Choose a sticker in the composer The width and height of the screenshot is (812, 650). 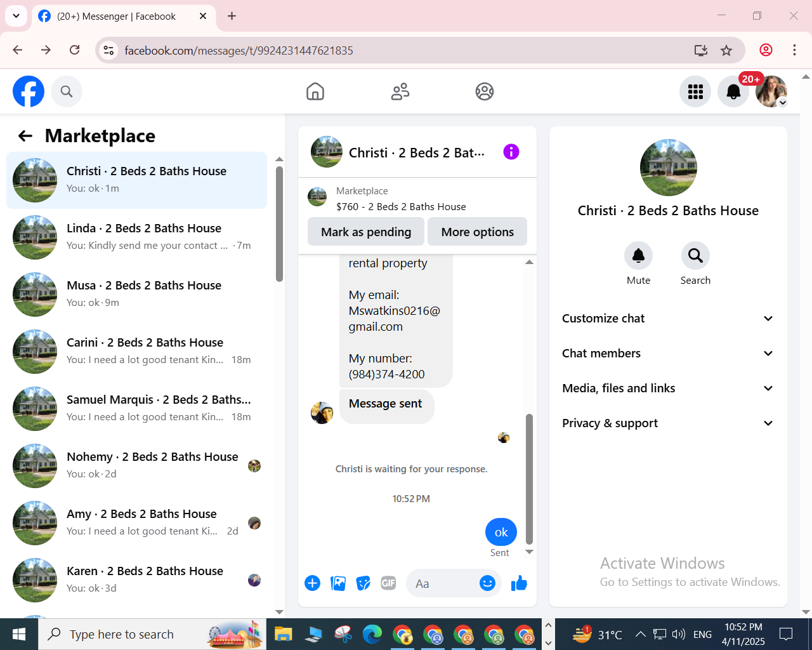click(363, 583)
